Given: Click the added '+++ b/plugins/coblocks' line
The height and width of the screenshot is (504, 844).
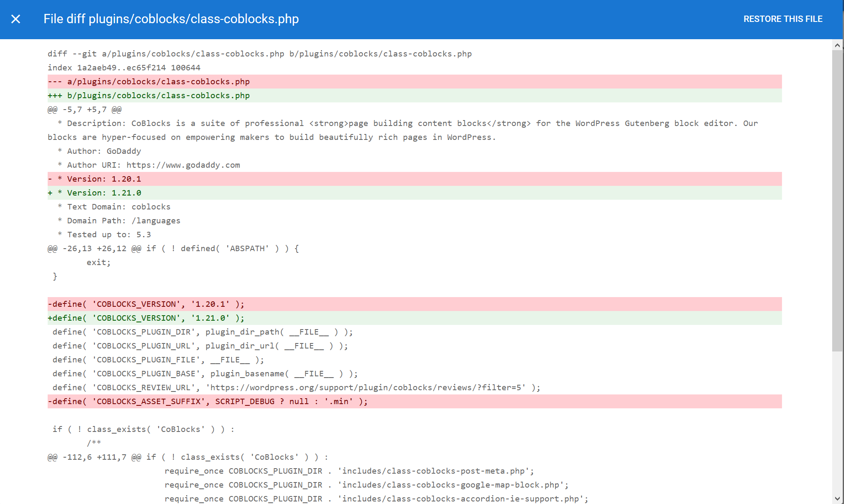Looking at the screenshot, I should click(x=415, y=95).
